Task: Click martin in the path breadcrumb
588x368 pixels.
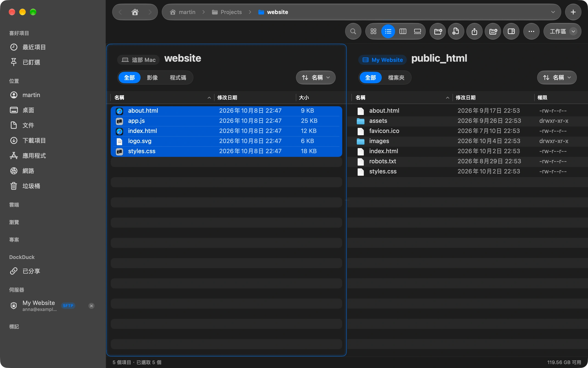Action: coord(183,12)
